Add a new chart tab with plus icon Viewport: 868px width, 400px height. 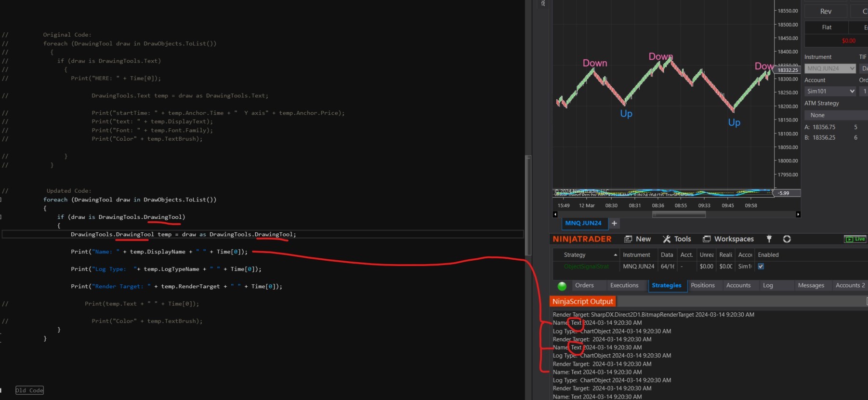(x=614, y=223)
